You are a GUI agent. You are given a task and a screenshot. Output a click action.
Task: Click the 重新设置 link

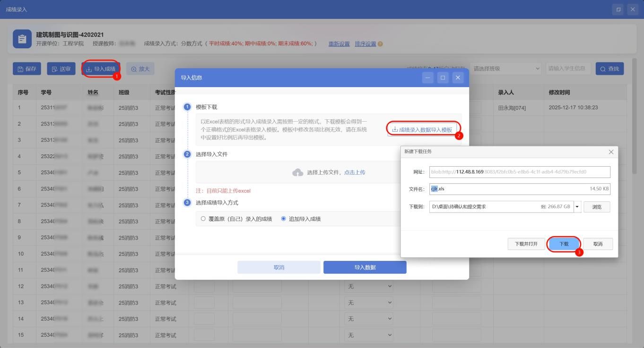(x=339, y=44)
